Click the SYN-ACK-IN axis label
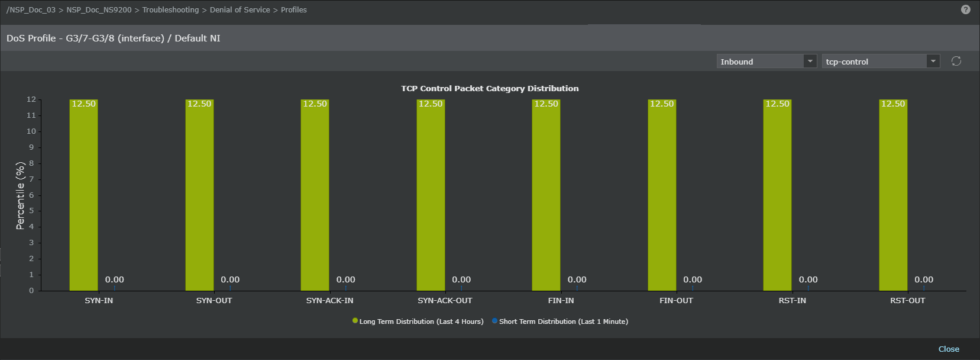980x360 pixels. (x=330, y=301)
